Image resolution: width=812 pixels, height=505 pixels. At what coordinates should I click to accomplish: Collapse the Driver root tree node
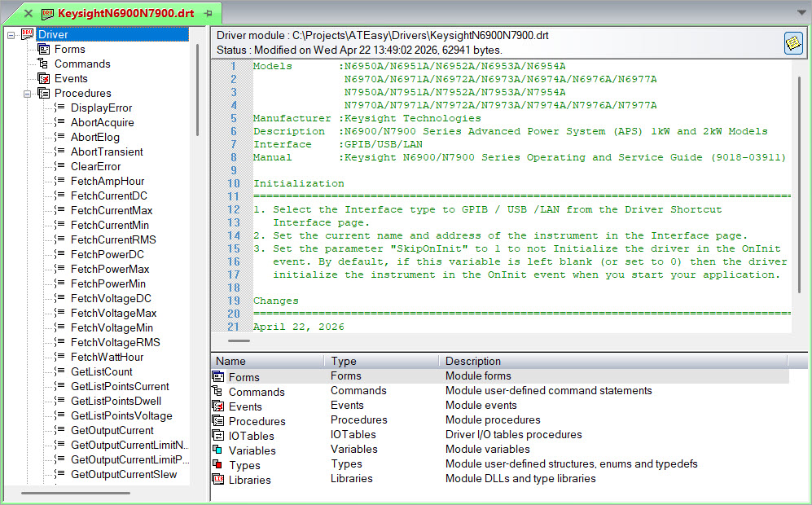click(x=11, y=35)
